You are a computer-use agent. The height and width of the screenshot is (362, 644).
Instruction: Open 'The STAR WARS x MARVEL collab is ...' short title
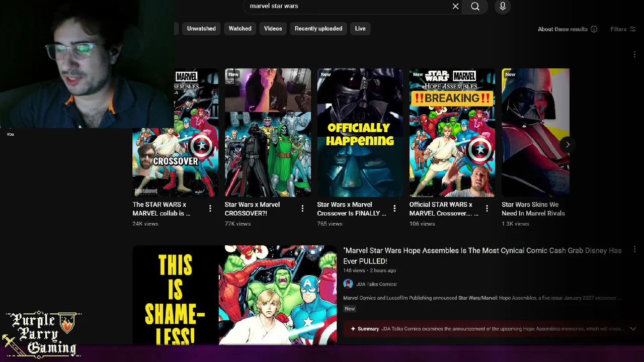click(162, 209)
